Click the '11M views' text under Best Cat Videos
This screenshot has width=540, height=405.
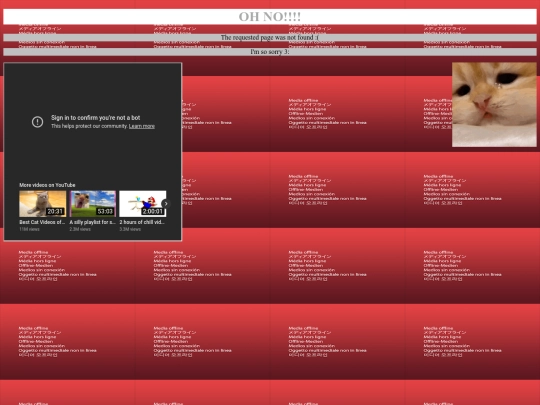[29, 229]
